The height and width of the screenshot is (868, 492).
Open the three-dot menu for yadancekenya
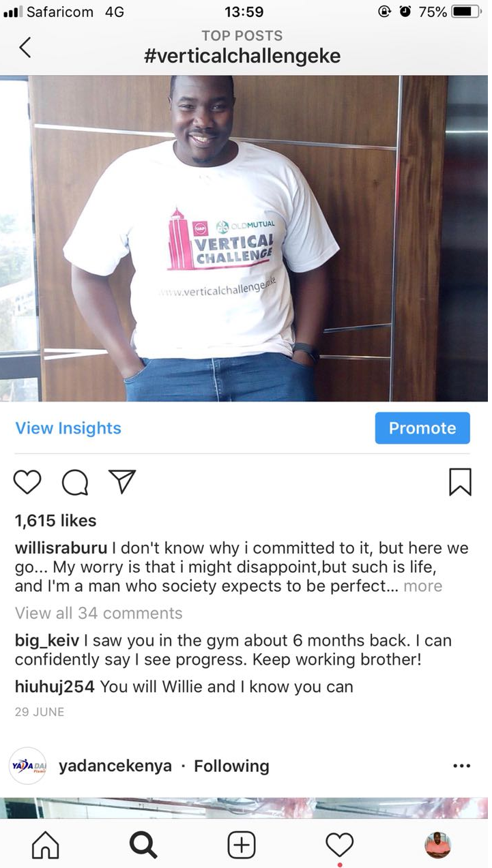click(462, 766)
